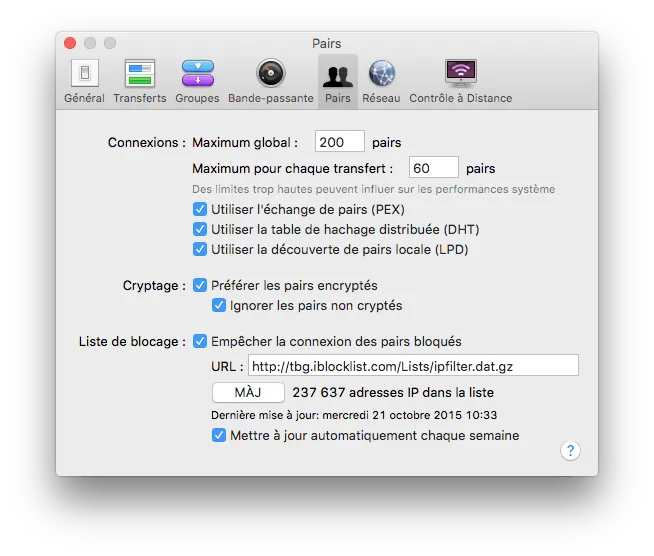The image size is (654, 556).
Task: Click the maximum per transfer field
Action: pyautogui.click(x=433, y=167)
